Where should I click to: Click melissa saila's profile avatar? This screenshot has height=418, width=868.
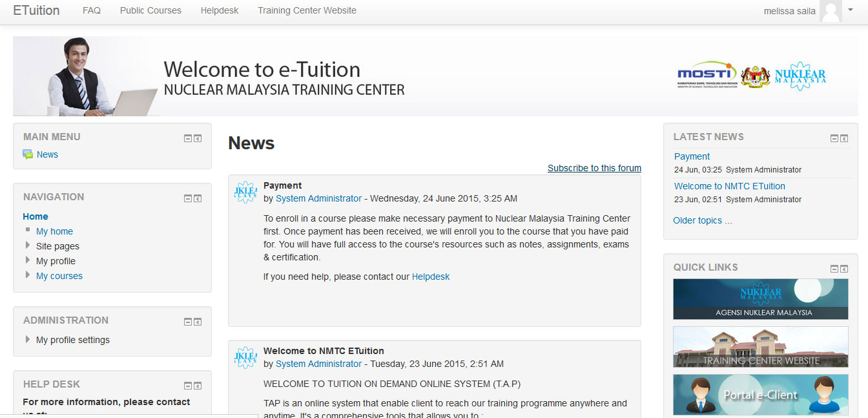[x=831, y=11]
